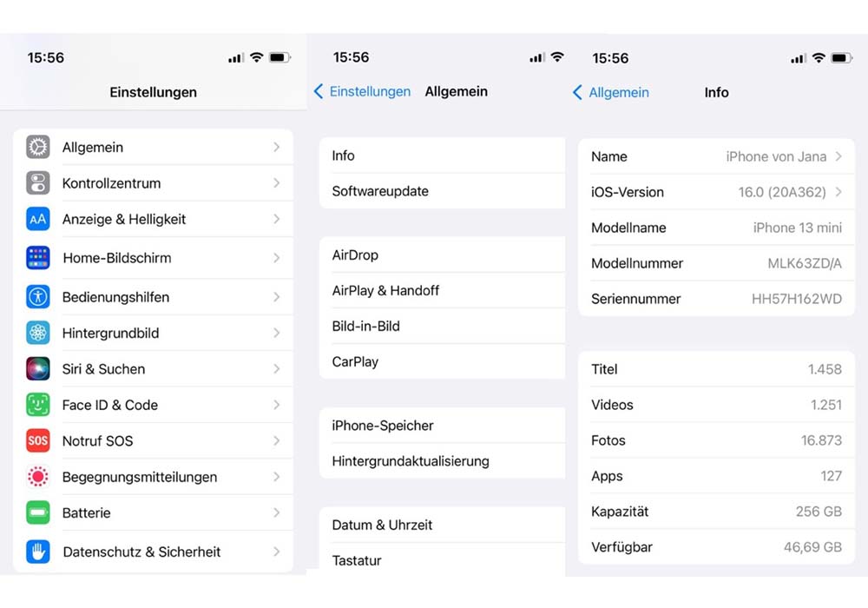The width and height of the screenshot is (868, 608).
Task: Open Siri & Suchen via its colorful icon
Action: [x=36, y=368]
